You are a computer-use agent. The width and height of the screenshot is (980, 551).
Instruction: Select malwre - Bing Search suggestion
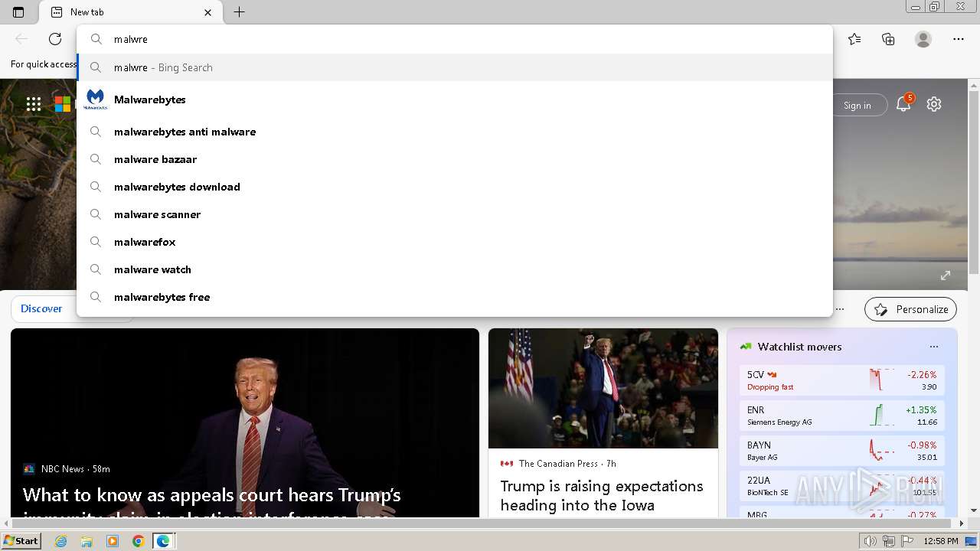[455, 67]
